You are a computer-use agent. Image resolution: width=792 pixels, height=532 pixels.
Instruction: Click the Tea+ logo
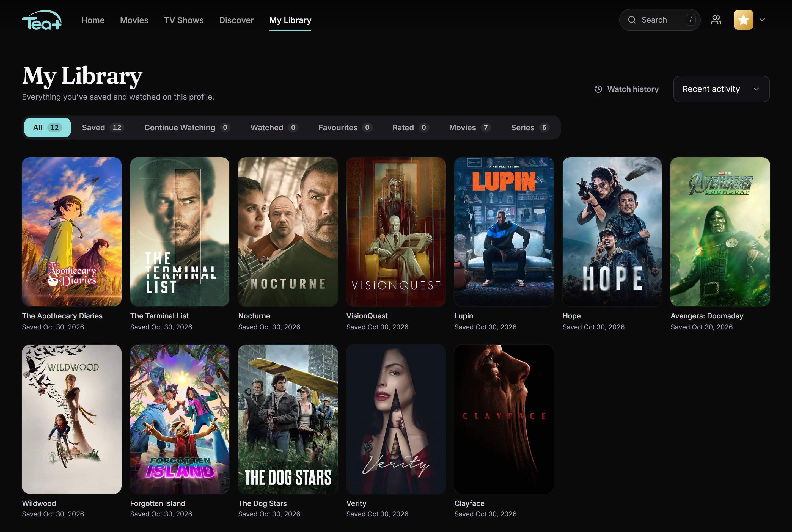pyautogui.click(x=42, y=20)
